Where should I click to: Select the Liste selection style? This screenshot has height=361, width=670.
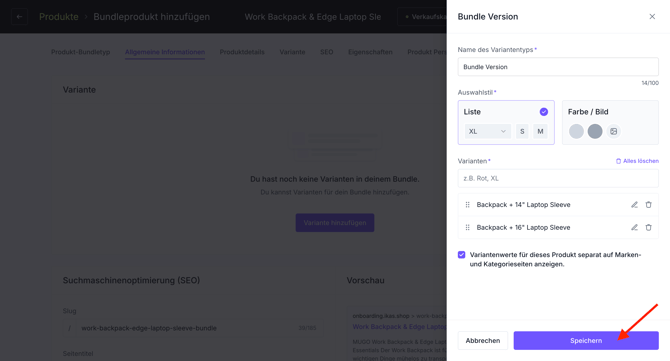(506, 123)
